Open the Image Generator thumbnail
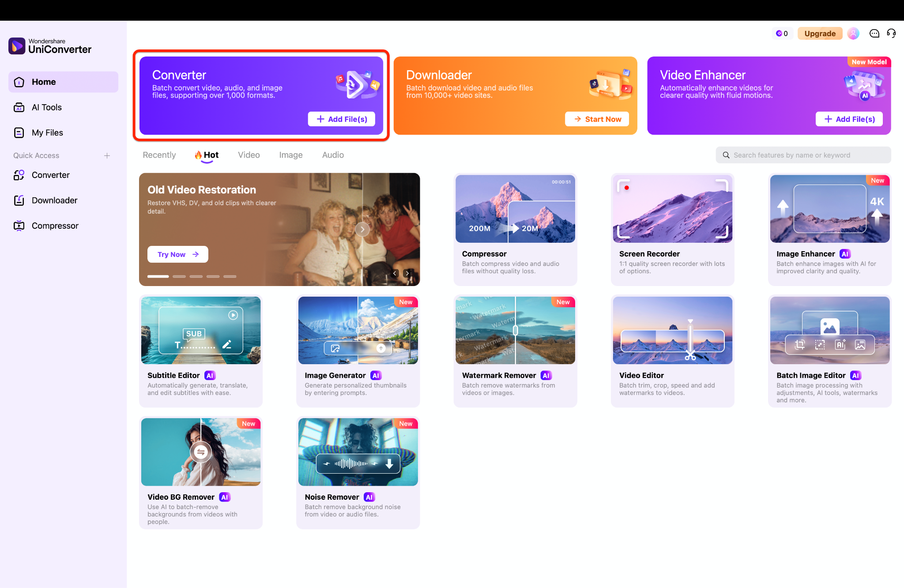This screenshot has height=588, width=904. (358, 330)
